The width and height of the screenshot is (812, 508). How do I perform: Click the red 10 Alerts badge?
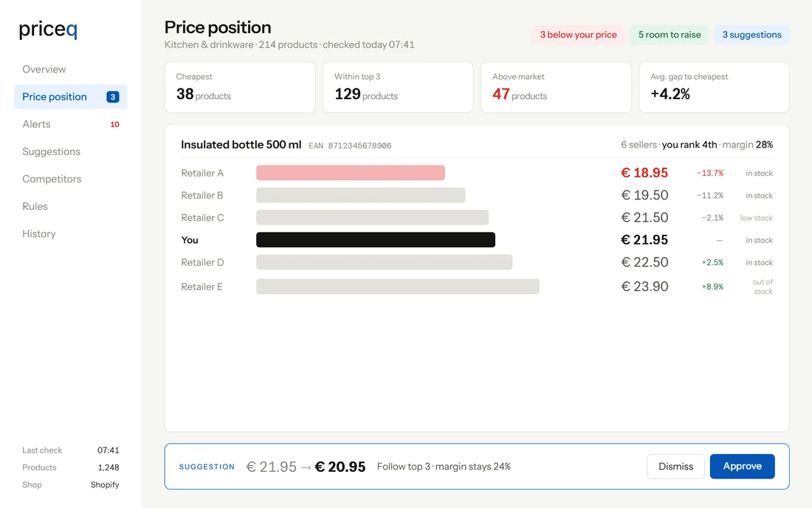coord(115,124)
